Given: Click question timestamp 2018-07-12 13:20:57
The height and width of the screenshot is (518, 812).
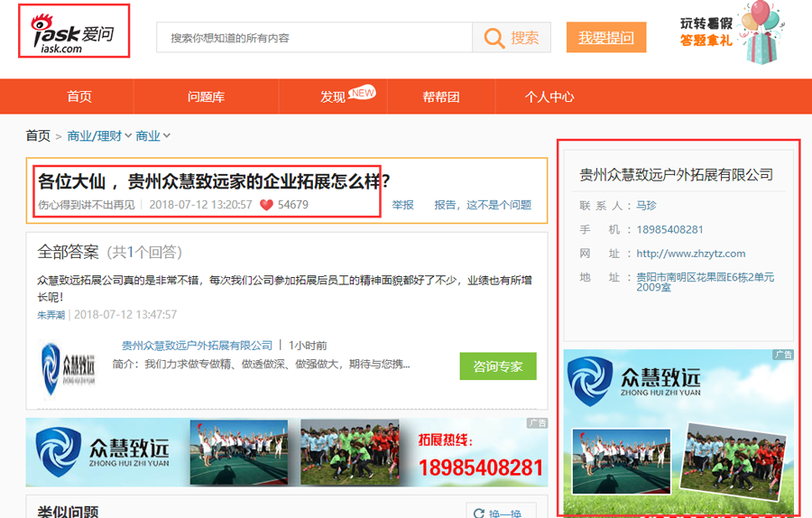Looking at the screenshot, I should pyautogui.click(x=201, y=205).
